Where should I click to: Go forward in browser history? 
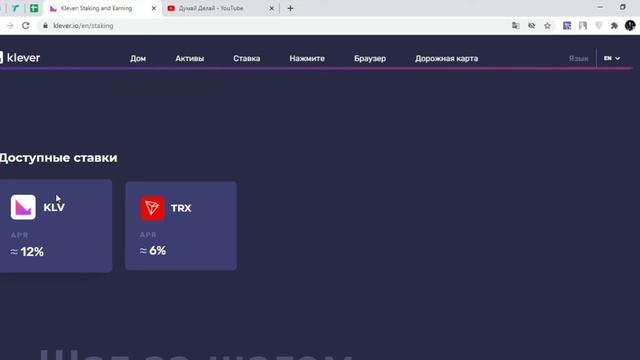click(x=10, y=26)
